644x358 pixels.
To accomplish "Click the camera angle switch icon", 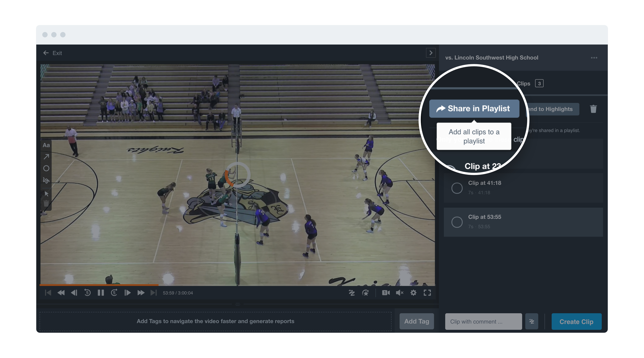I will coord(386,293).
